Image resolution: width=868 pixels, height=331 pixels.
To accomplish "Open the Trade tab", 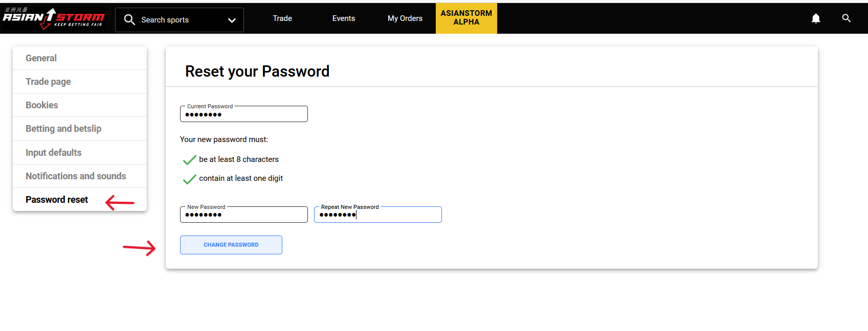I will [x=282, y=18].
